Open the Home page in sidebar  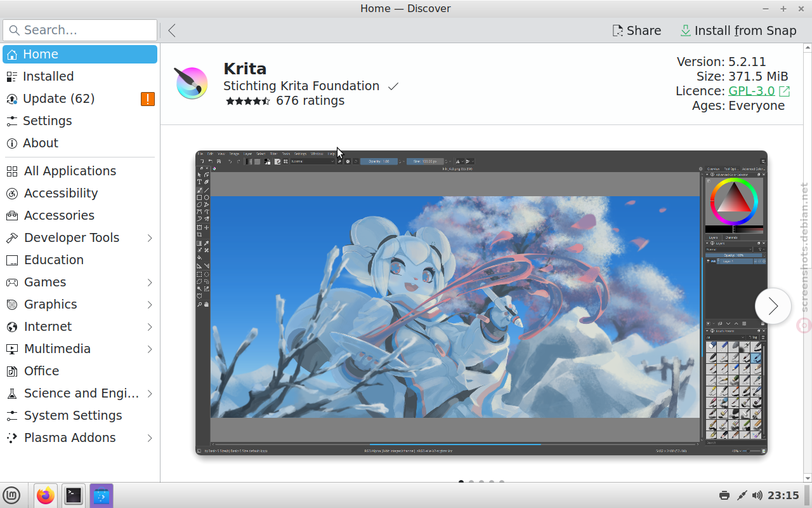pos(80,54)
